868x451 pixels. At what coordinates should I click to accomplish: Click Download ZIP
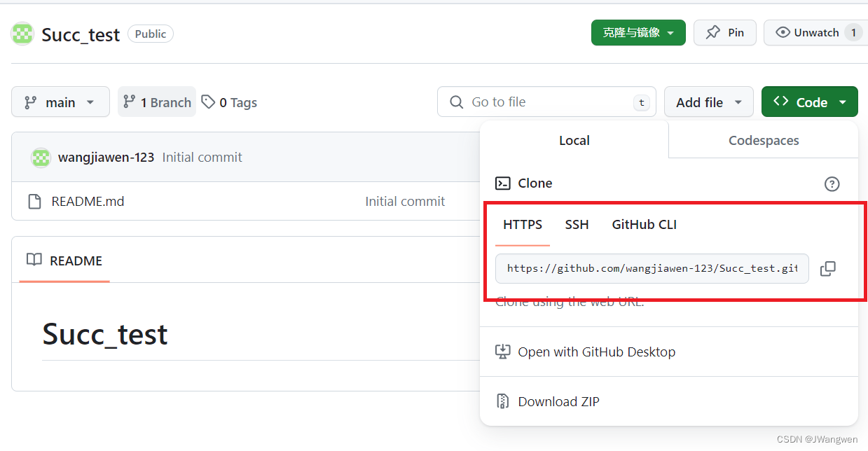tap(559, 401)
